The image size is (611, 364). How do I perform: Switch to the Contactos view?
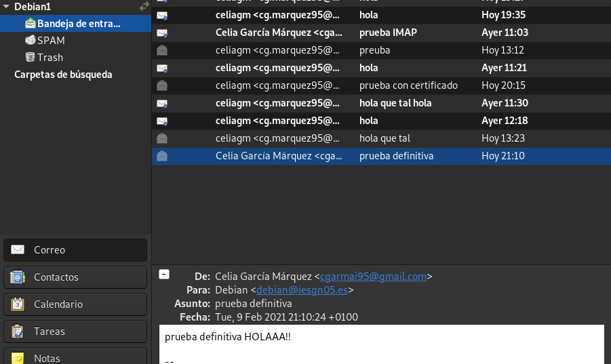point(75,277)
